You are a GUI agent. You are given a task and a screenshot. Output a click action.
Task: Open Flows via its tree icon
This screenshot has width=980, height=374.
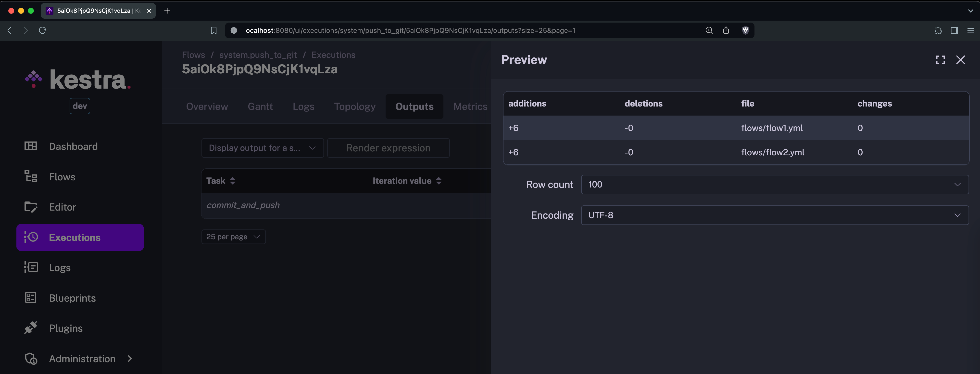tap(30, 177)
